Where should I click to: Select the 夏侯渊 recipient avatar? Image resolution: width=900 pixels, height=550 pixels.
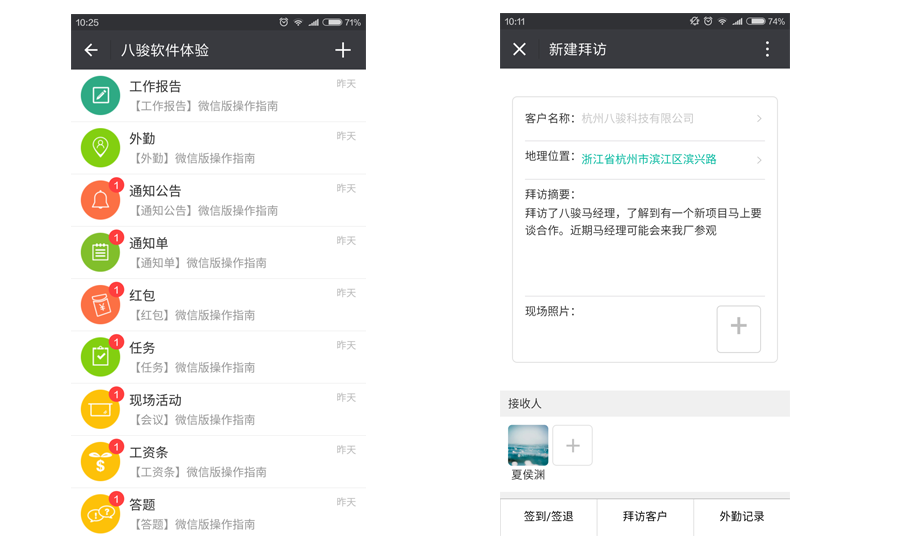coord(528,445)
